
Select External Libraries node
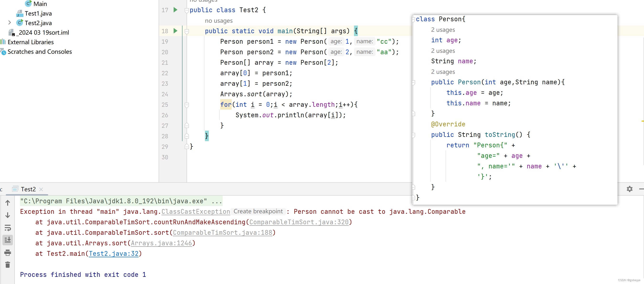pos(31,42)
